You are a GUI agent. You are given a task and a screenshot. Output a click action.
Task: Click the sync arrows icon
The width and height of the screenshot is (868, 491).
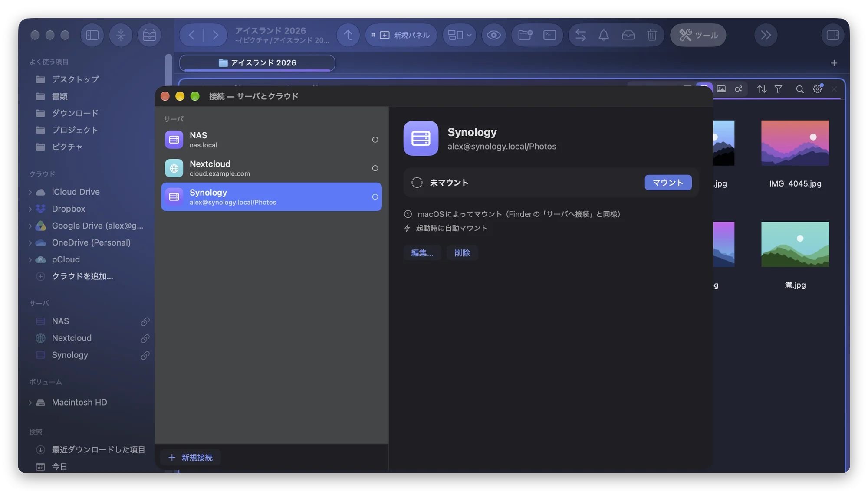[581, 35]
